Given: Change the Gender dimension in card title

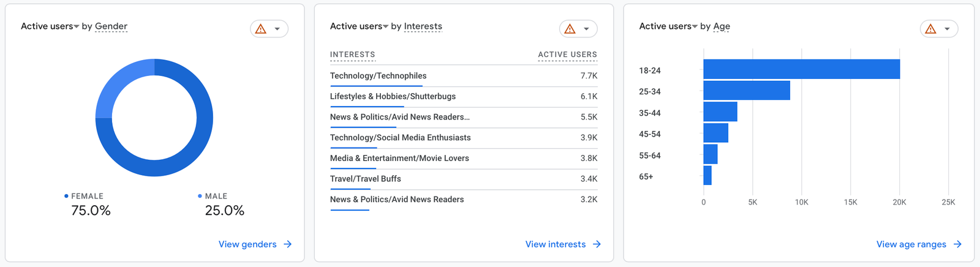Looking at the screenshot, I should [111, 26].
